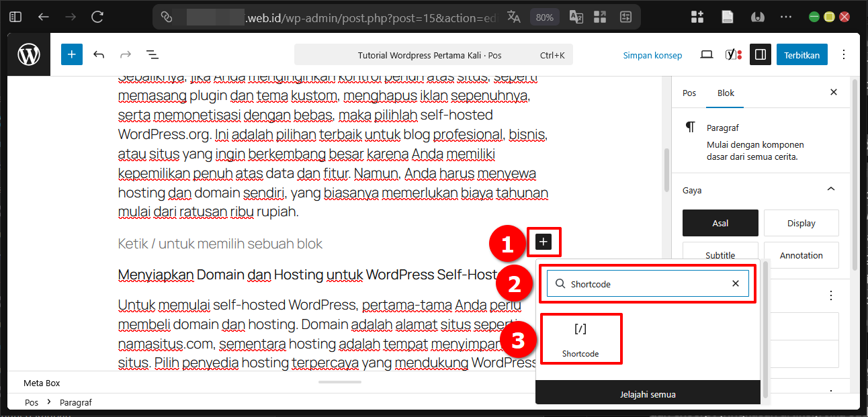Switch to the Blok tab

725,93
